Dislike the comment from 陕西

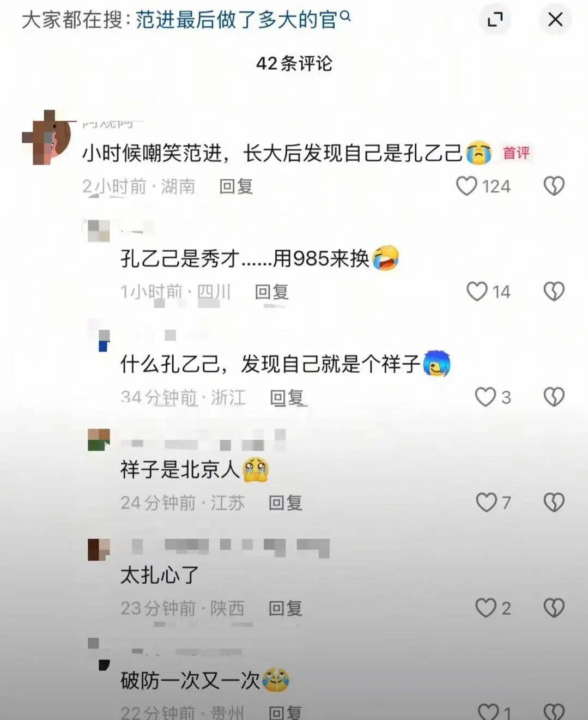click(554, 608)
